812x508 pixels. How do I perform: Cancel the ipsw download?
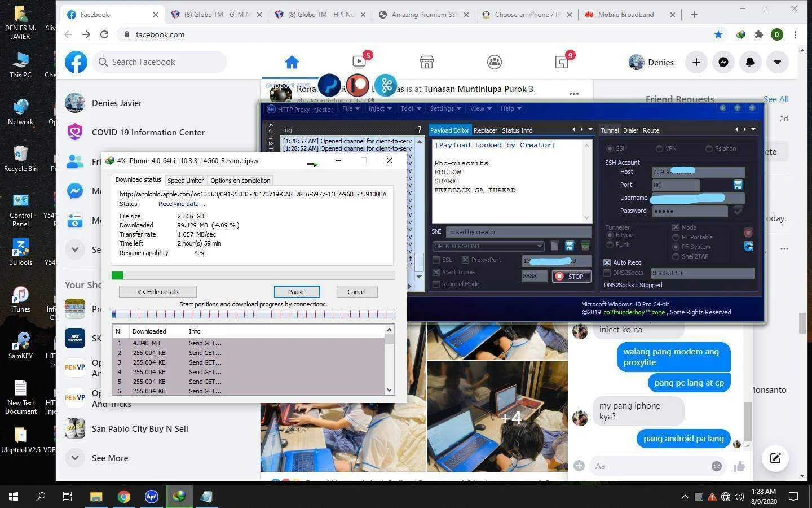356,292
